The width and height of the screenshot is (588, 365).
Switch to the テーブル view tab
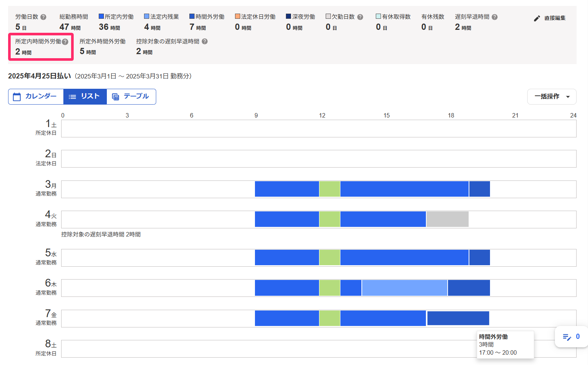(x=131, y=96)
